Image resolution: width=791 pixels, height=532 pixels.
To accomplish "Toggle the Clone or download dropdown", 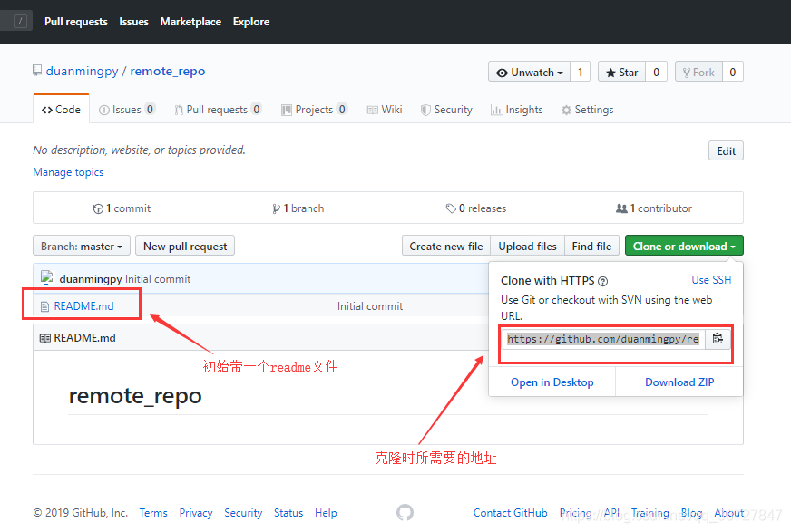I will (684, 246).
